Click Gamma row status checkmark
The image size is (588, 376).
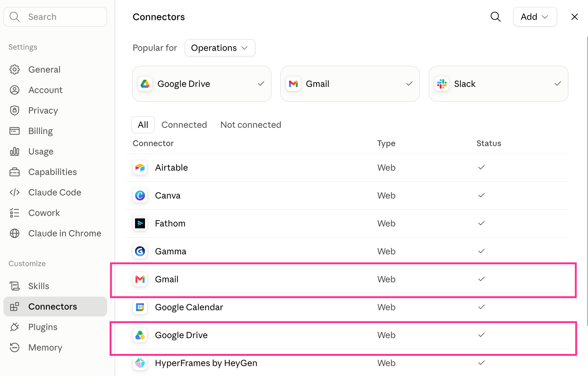[482, 251]
